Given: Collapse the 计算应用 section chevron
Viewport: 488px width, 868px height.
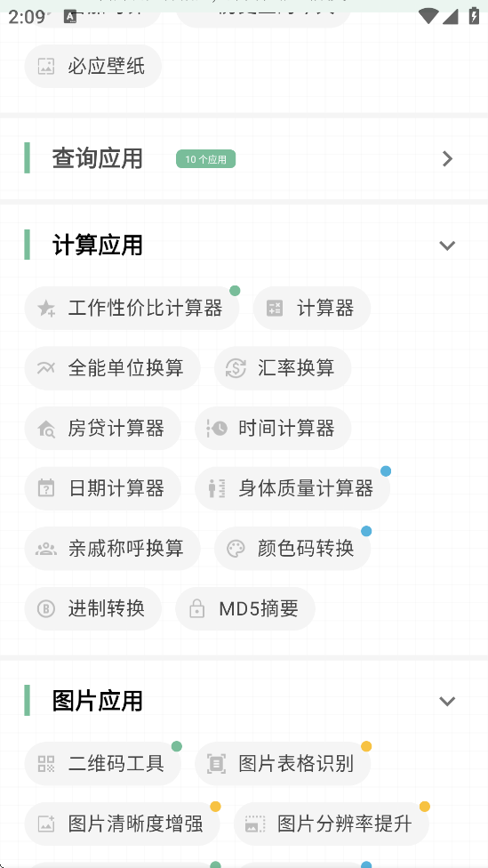Looking at the screenshot, I should [x=447, y=245].
